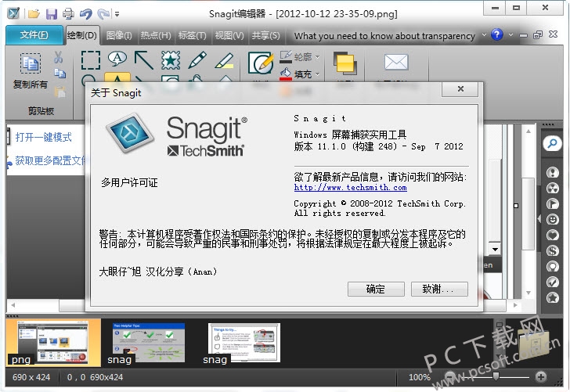Image resolution: width=570 pixels, height=392 pixels.
Task: Click the dropdown arrow behind dialog right edge
Action: (x=495, y=250)
